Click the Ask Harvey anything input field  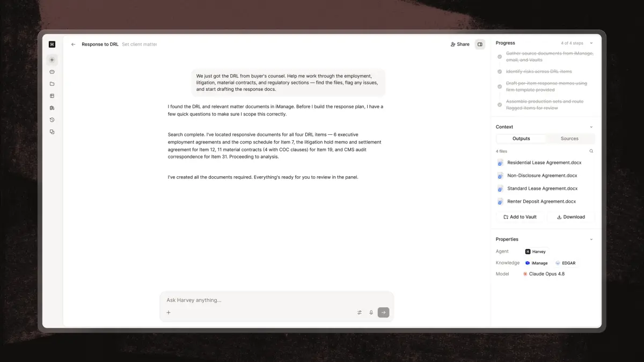pyautogui.click(x=276, y=300)
